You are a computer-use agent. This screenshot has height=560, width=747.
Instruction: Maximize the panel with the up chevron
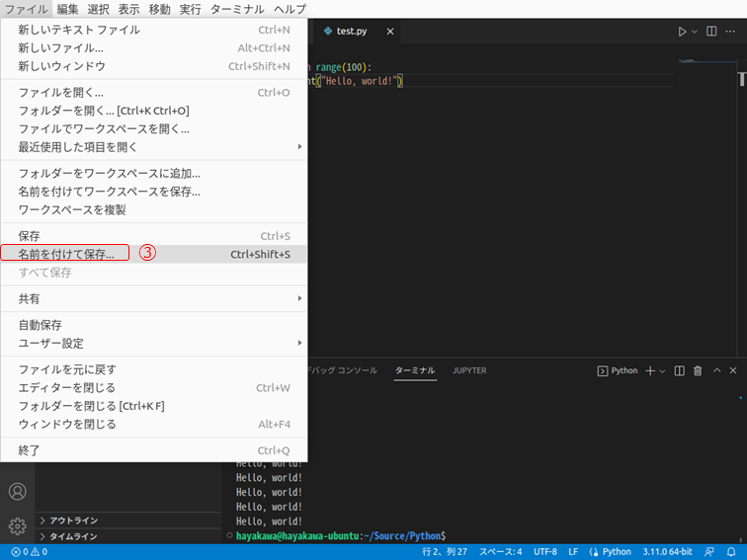[715, 370]
